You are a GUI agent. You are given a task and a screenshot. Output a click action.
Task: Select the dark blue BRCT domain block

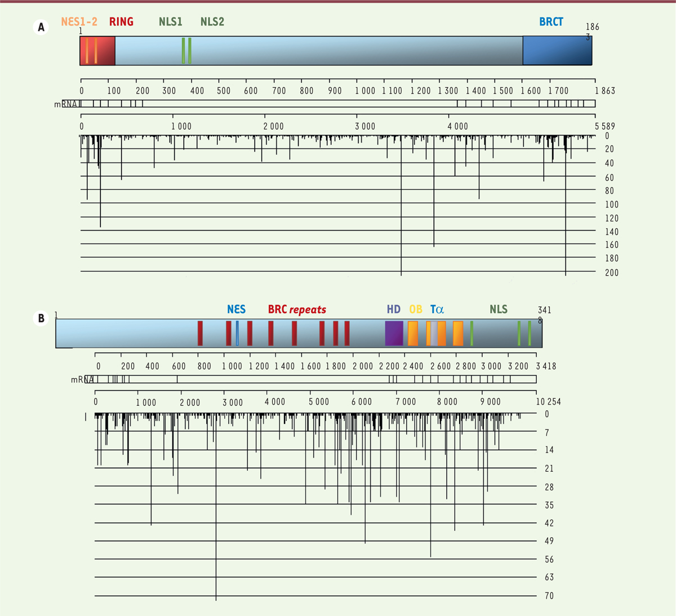(x=557, y=51)
